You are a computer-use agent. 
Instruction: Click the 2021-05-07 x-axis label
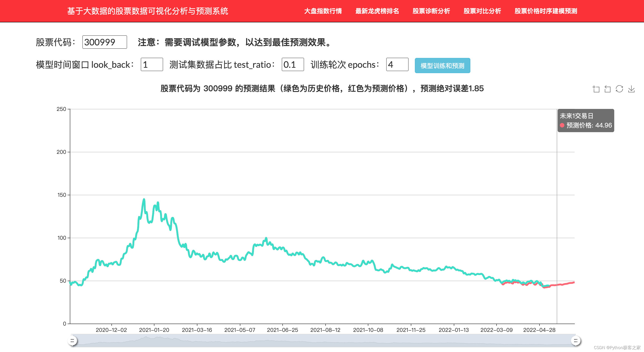click(240, 330)
